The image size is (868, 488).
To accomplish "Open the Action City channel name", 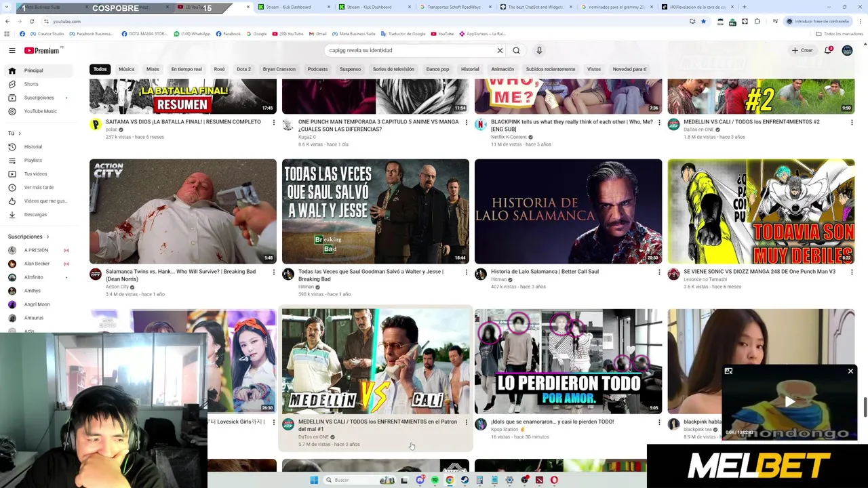I will pyautogui.click(x=117, y=287).
